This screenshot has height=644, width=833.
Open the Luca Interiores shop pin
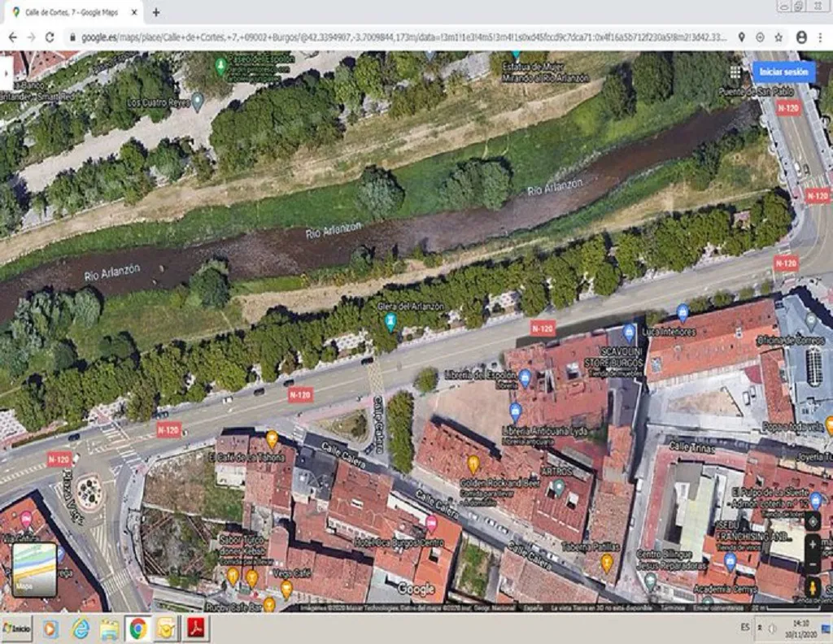pos(683,314)
